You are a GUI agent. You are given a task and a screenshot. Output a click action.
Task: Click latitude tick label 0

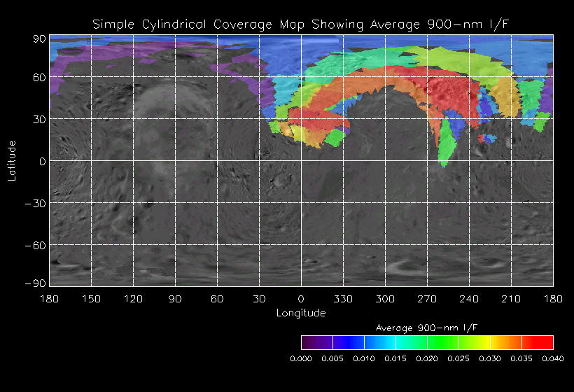(43, 162)
